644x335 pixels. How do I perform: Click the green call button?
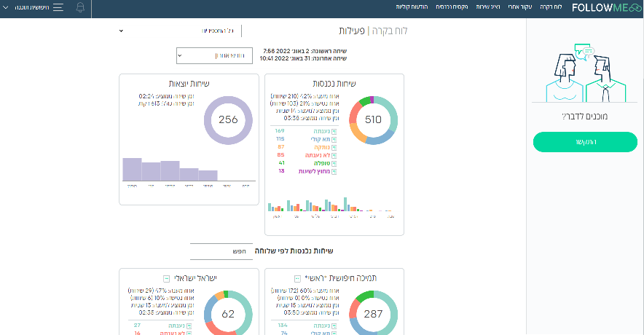(x=585, y=142)
